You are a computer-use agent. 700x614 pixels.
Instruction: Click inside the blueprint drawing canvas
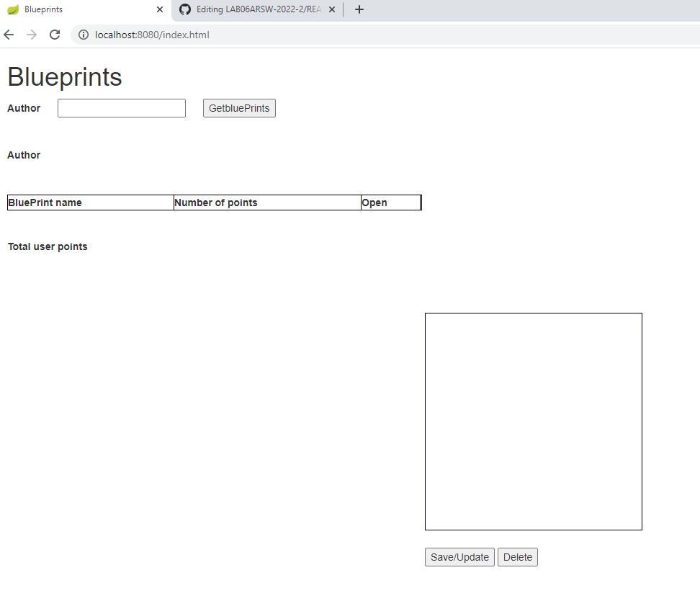tap(534, 422)
